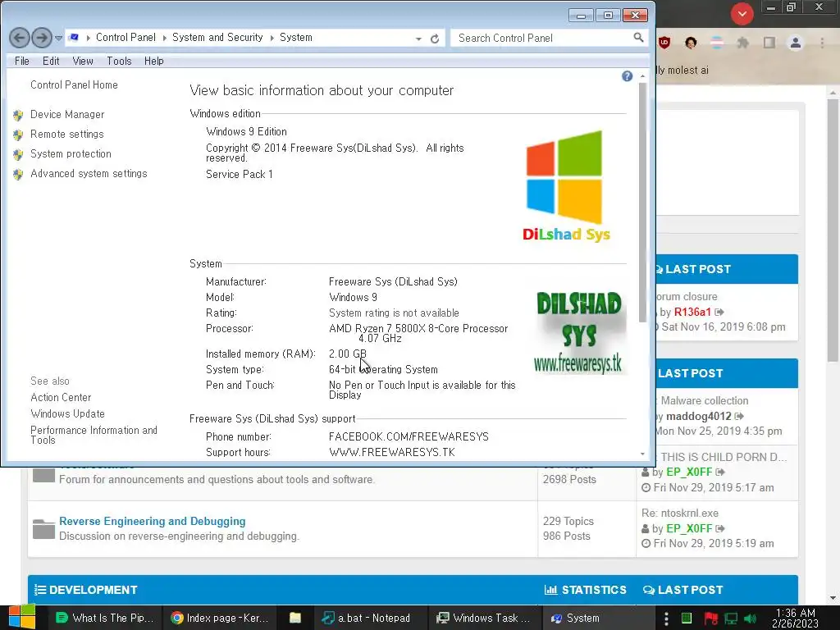Select Control Panel in the address breadcrumb
The height and width of the screenshot is (630, 840).
pos(126,38)
